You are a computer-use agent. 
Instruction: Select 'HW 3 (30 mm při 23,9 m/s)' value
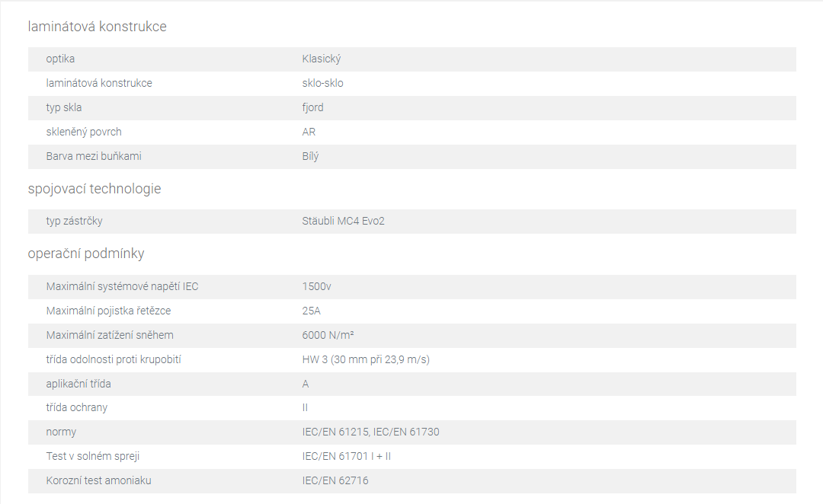(366, 360)
